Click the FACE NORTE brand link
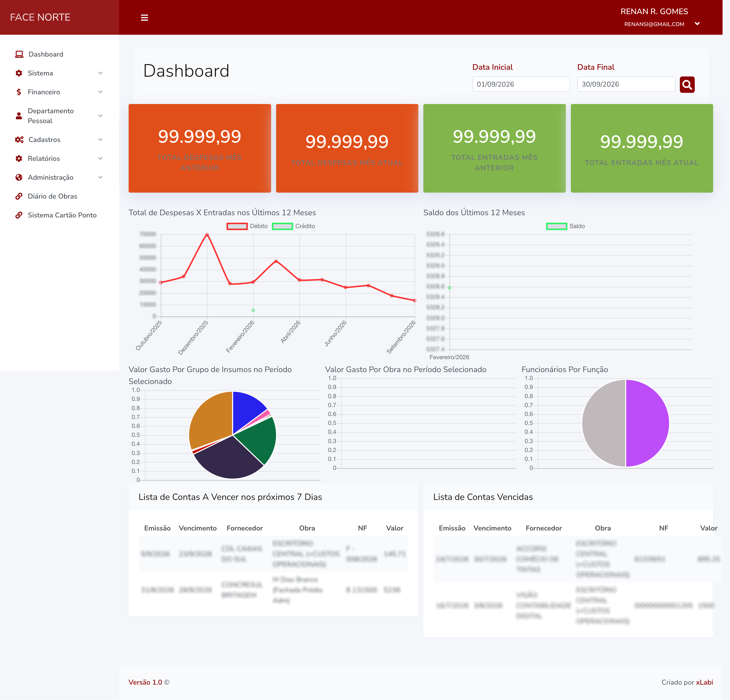 pyautogui.click(x=40, y=17)
